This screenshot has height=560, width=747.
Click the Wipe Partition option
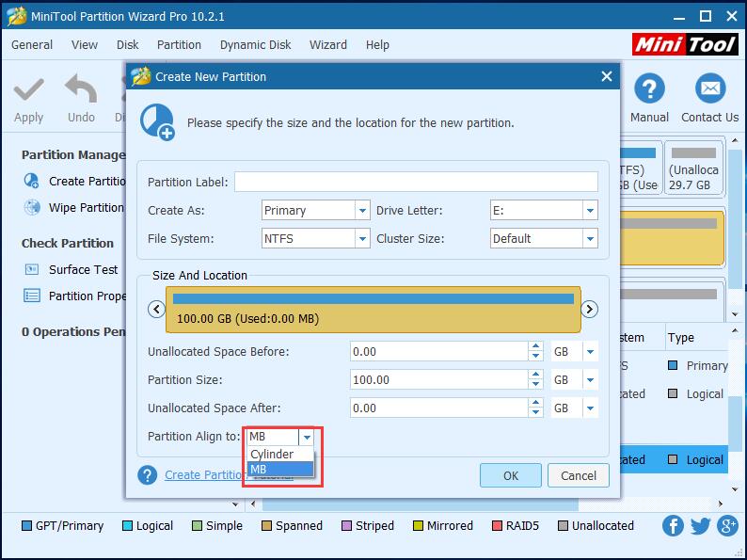pyautogui.click(x=87, y=208)
